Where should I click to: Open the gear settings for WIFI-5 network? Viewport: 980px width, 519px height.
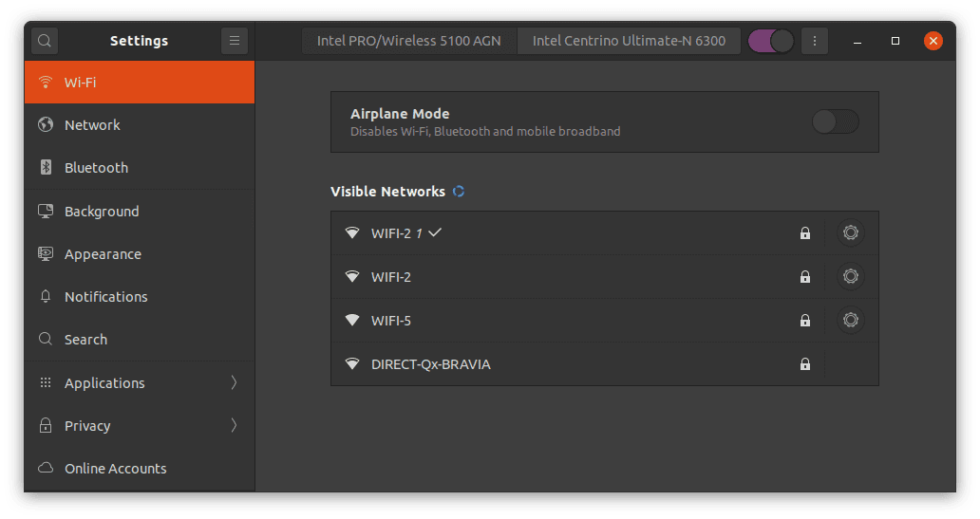(851, 321)
